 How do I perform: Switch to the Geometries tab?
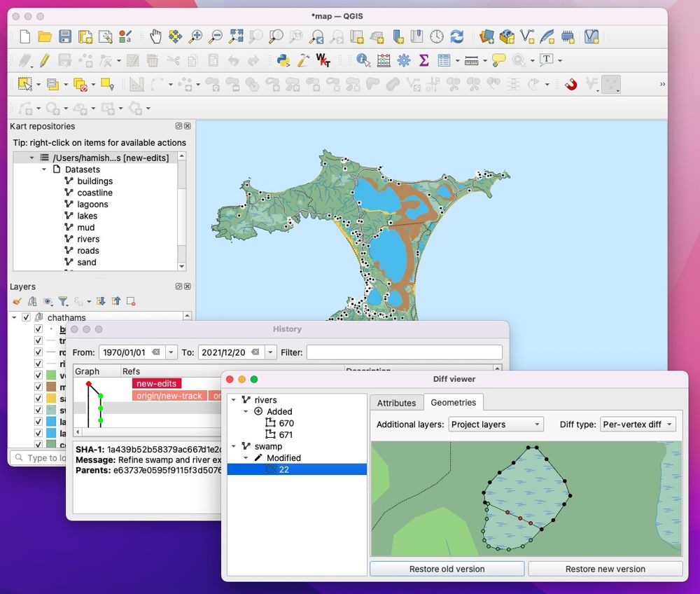click(x=453, y=402)
